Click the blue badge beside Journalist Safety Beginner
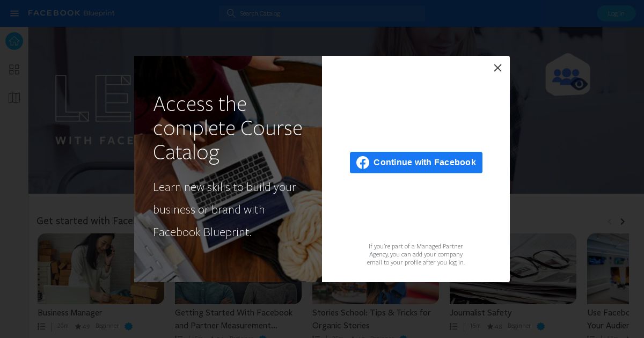644x338 pixels. (540, 326)
